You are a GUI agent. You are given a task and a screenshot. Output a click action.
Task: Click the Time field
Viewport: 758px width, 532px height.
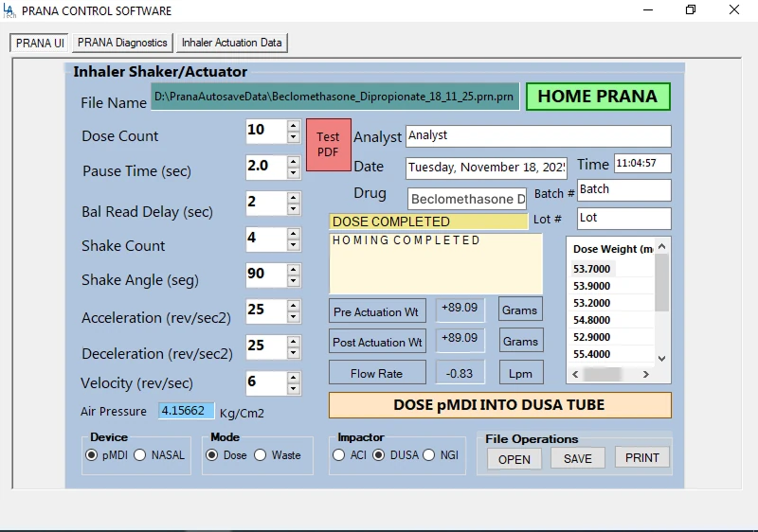[x=642, y=163]
